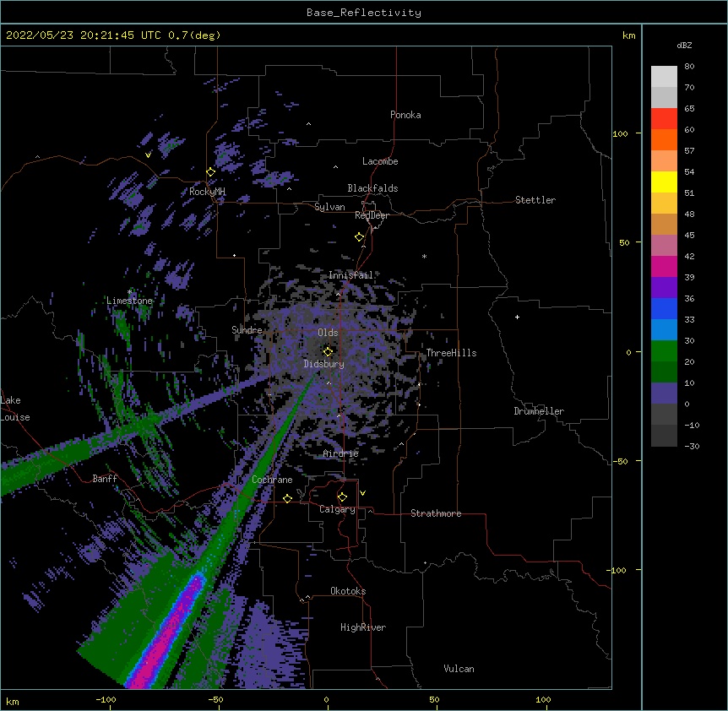This screenshot has height=711, width=728.
Task: Click the white plus marker north of Drumheller
Action: (x=517, y=317)
